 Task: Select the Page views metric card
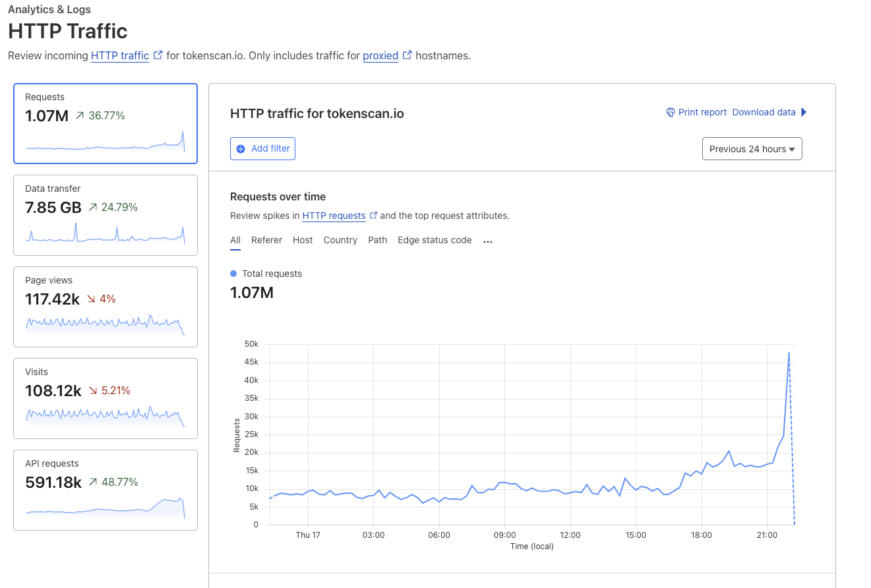105,307
